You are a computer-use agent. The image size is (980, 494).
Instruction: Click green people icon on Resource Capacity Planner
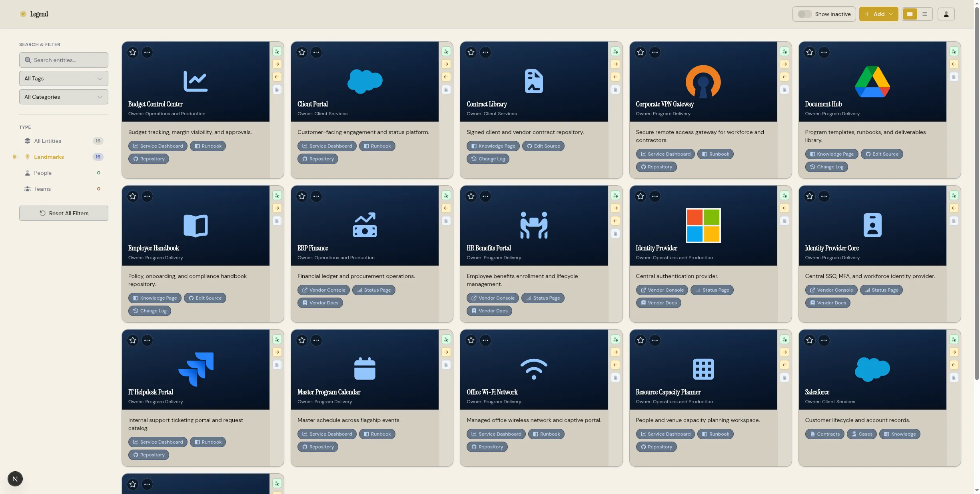784,340
